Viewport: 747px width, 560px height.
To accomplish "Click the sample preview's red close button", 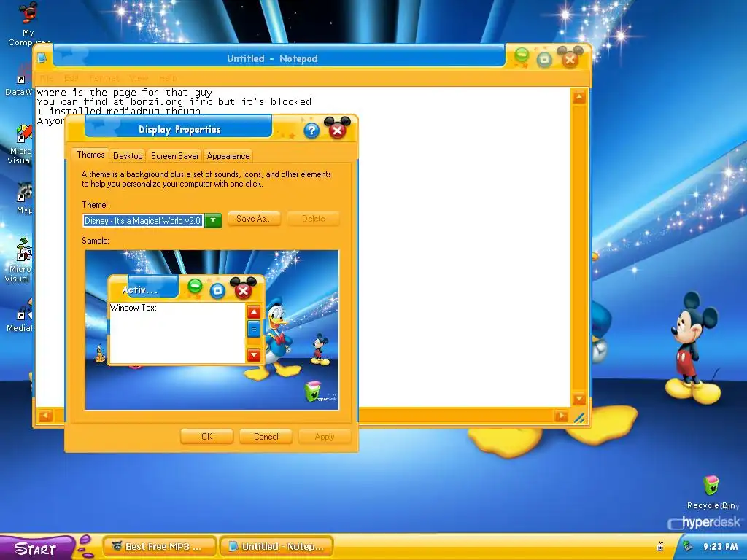I will [243, 289].
